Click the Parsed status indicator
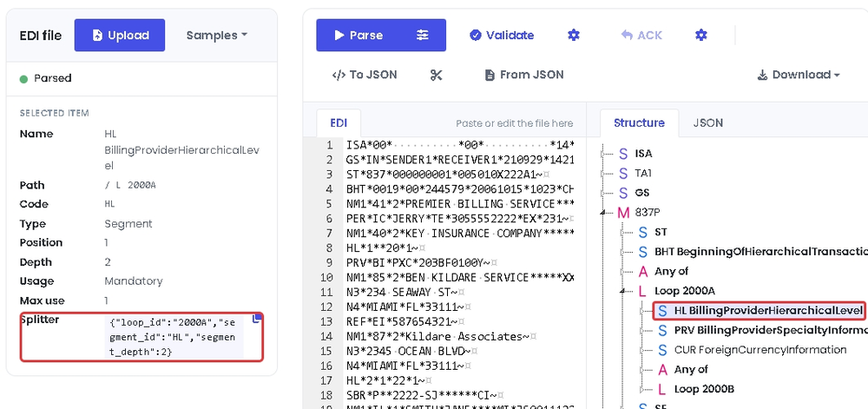868x409 pixels. pos(46,79)
